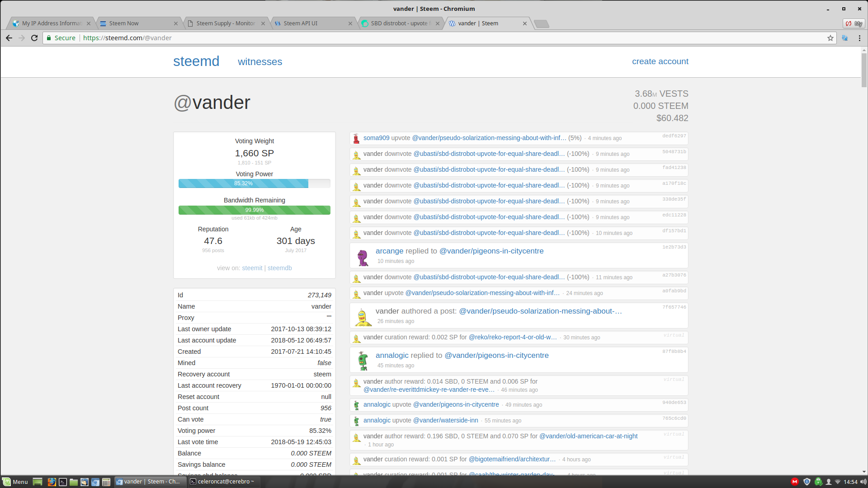Viewport: 868px width, 488px height.
Task: Click the page vertical scrollbar thumb
Action: click(864, 70)
